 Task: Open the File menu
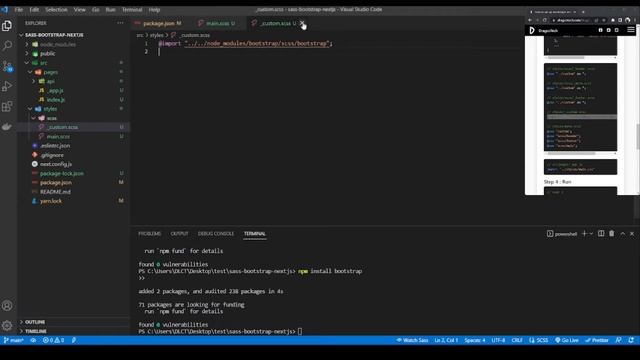click(18, 9)
